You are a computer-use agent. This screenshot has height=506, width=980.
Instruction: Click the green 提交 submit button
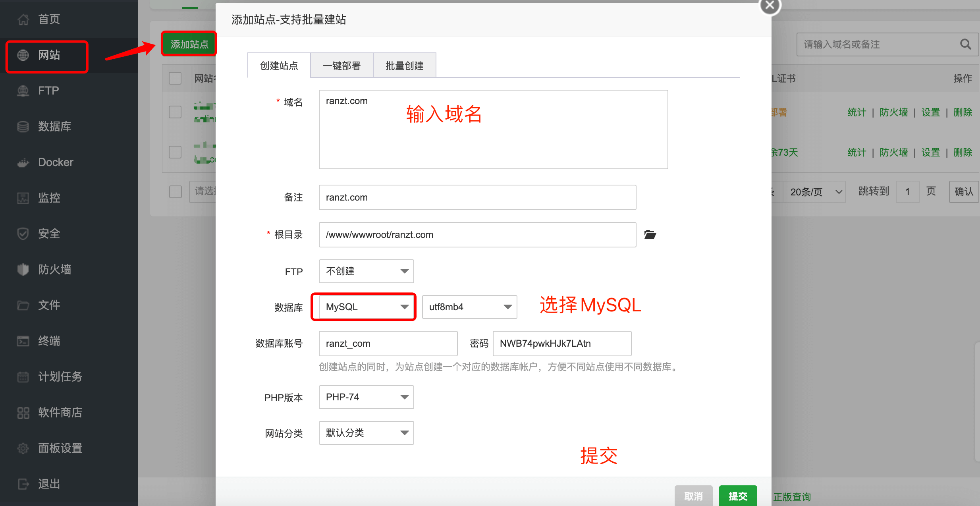click(x=738, y=496)
